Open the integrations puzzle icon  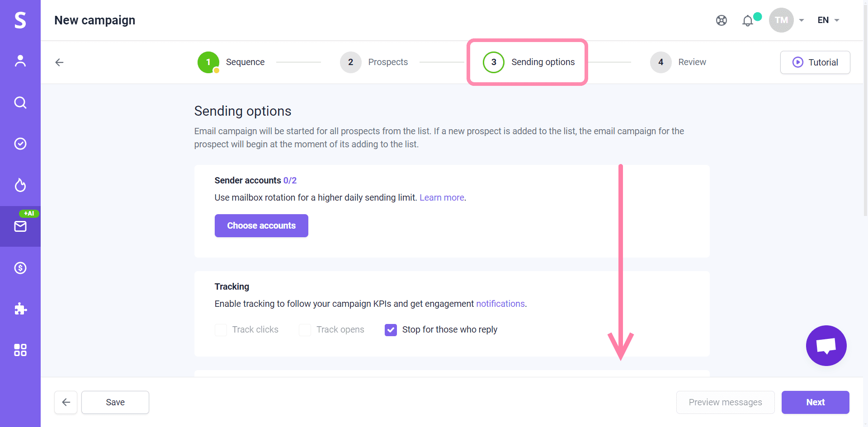20,309
